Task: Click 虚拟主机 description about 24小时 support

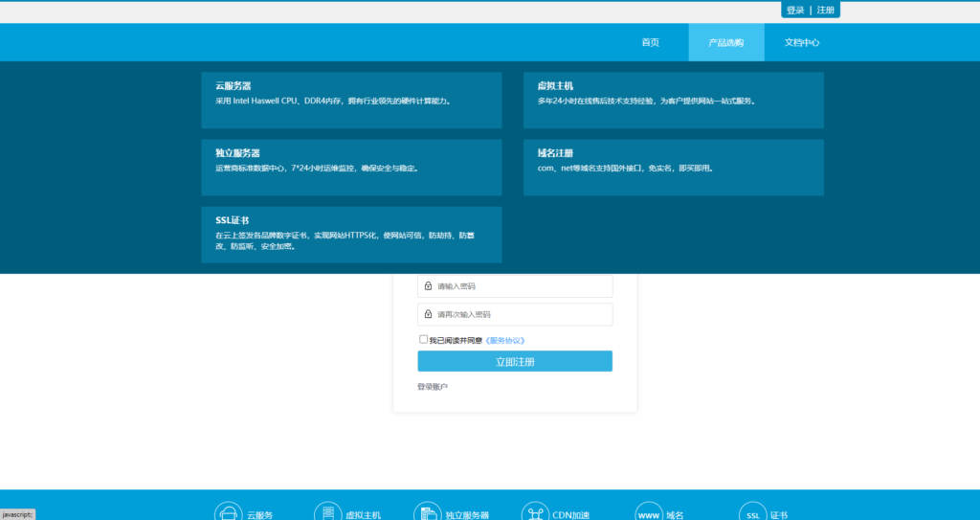Action: click(x=647, y=101)
